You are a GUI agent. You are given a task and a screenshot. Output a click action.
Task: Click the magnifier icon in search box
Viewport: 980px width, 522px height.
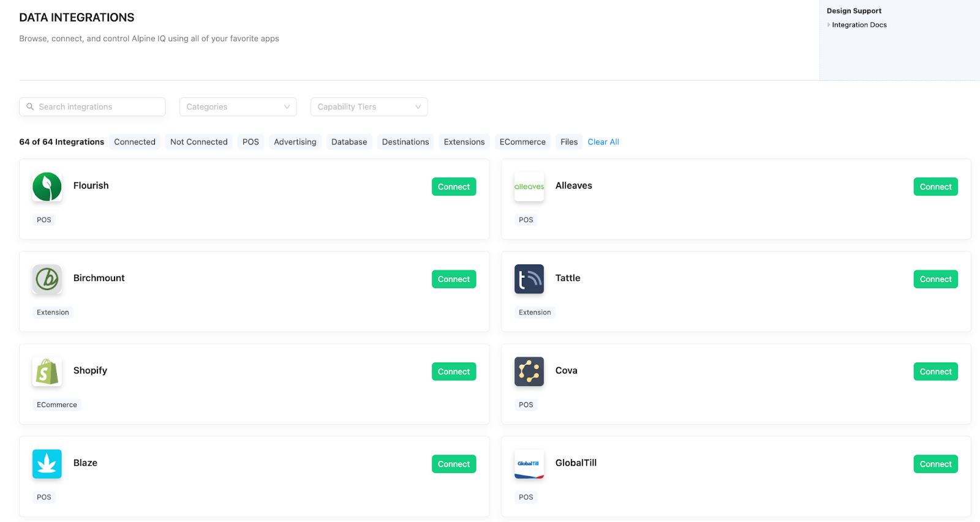pos(30,106)
